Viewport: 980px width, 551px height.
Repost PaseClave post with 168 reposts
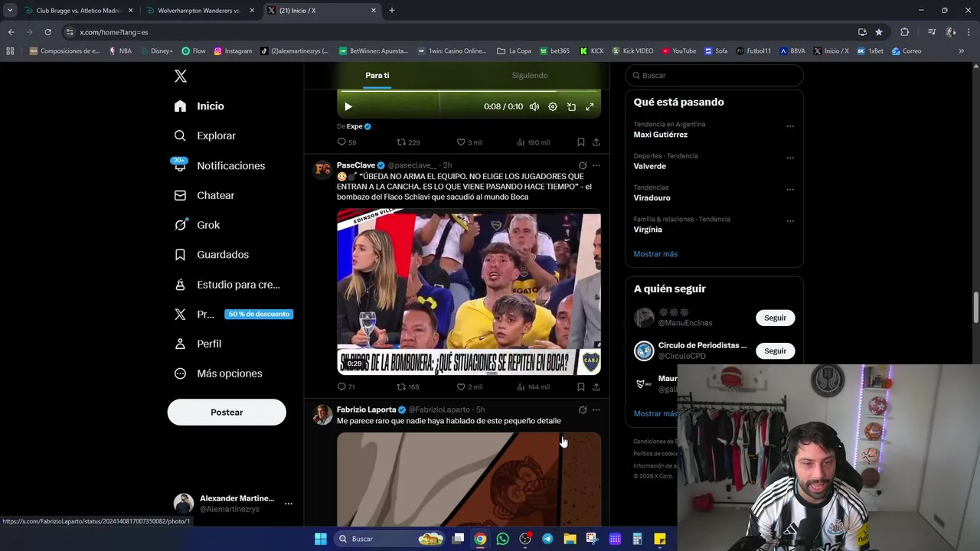(x=408, y=387)
